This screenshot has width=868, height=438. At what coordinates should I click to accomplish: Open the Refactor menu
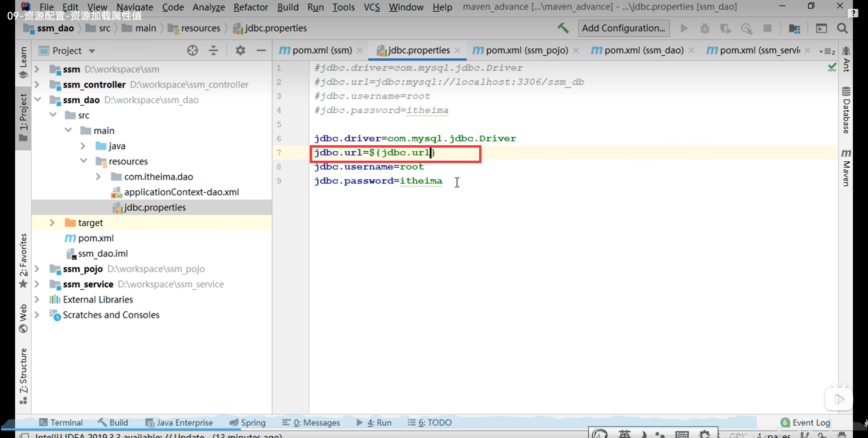coord(250,7)
